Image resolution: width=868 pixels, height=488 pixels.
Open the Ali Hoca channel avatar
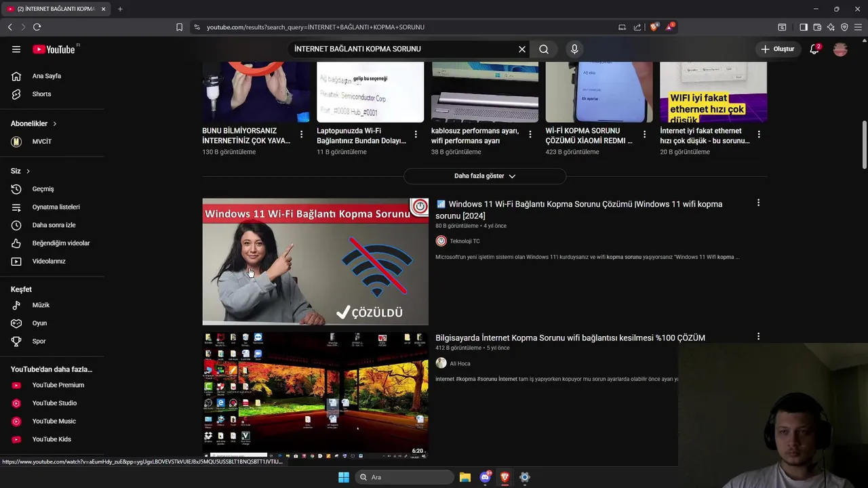tap(441, 363)
